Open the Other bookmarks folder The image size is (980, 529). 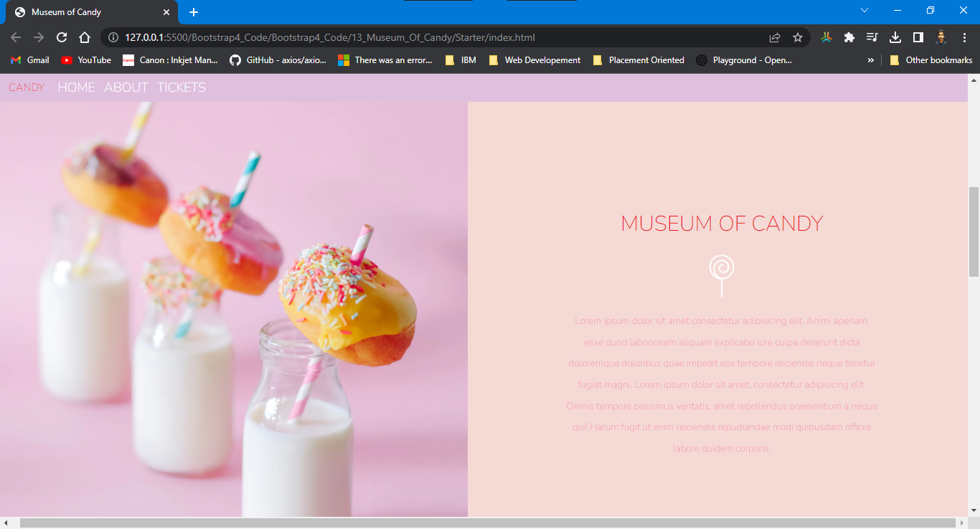[930, 60]
